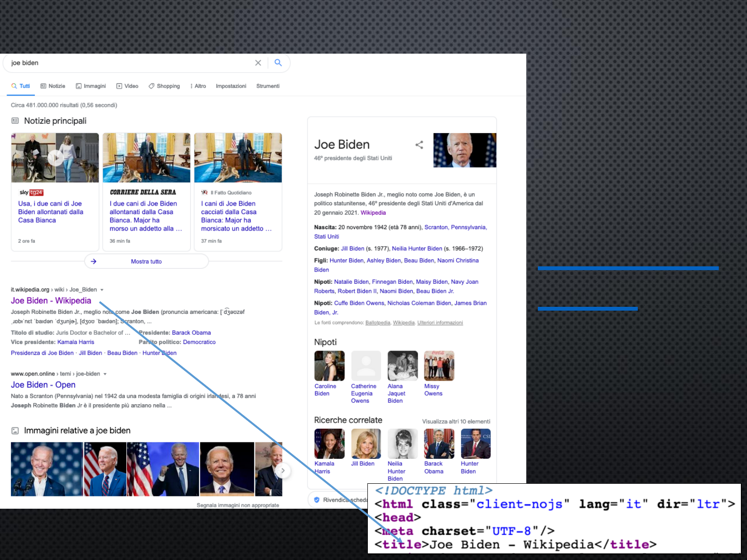Click the Scranton, Pennsylvania birthplace link
Image resolution: width=747 pixels, height=560 pixels.
tap(455, 227)
